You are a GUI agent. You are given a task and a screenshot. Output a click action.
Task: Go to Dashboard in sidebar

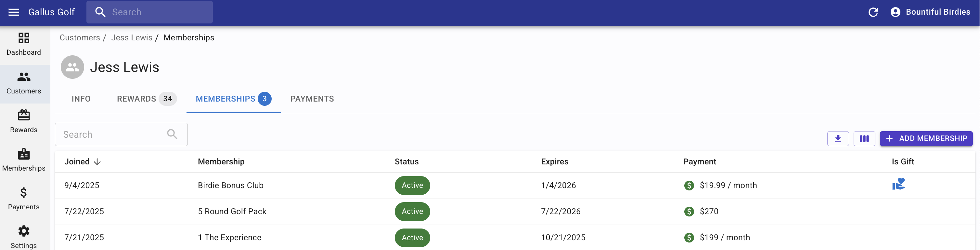pos(24,44)
